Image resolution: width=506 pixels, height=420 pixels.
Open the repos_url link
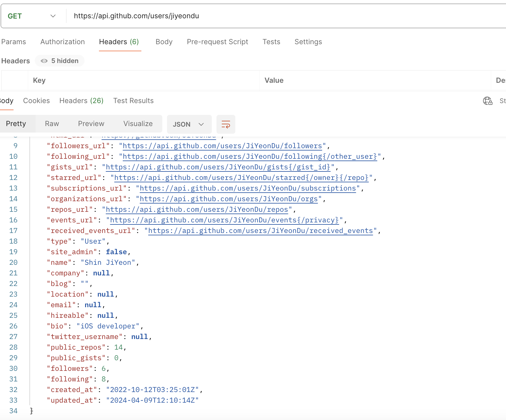[x=197, y=209]
